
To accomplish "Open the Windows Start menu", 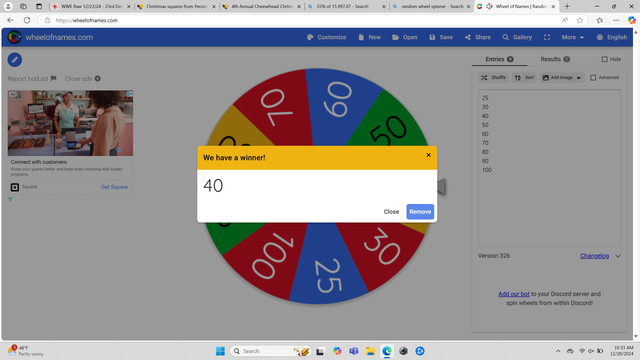I will [220, 351].
